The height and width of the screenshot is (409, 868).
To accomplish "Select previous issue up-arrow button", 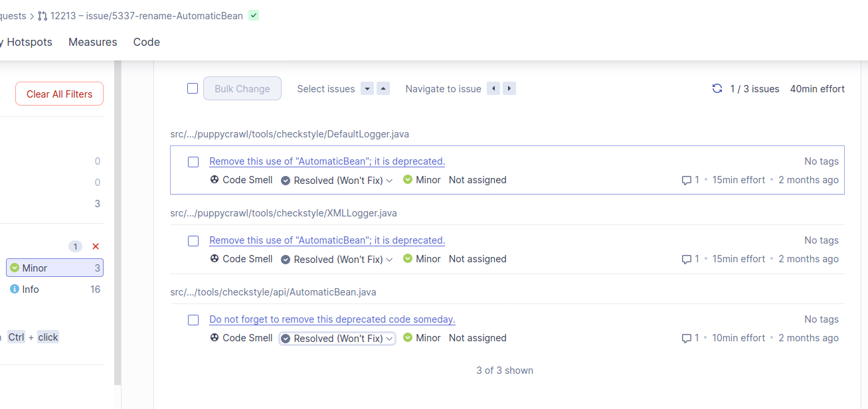I will coord(383,88).
